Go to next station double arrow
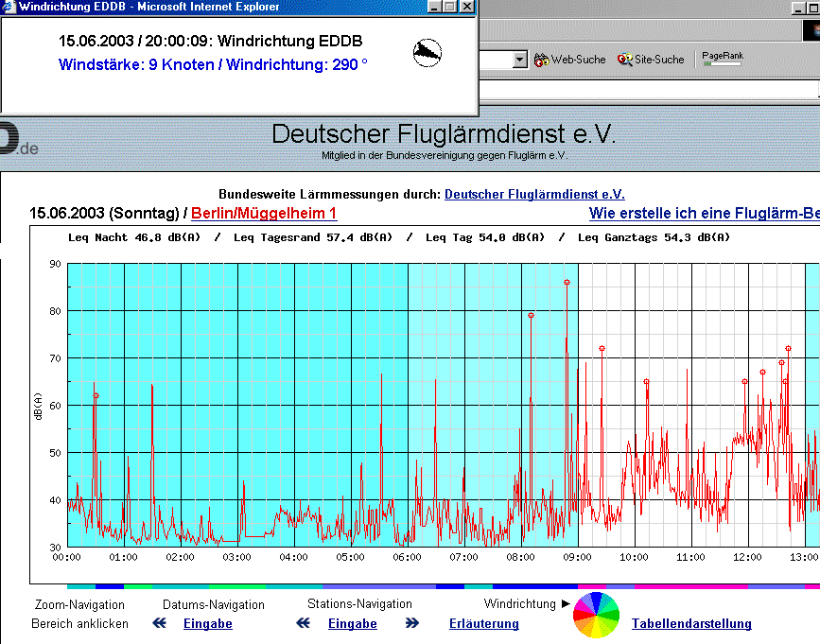This screenshot has height=644, width=820. coord(412,623)
